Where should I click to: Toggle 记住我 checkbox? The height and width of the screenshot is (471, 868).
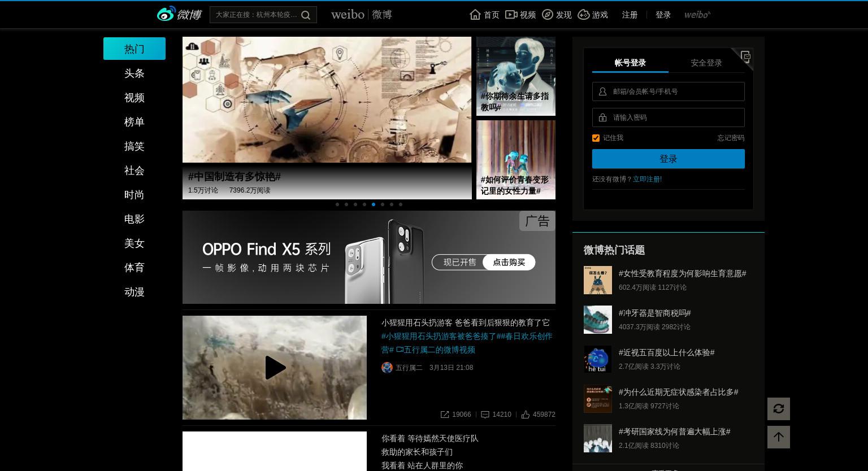pos(596,138)
